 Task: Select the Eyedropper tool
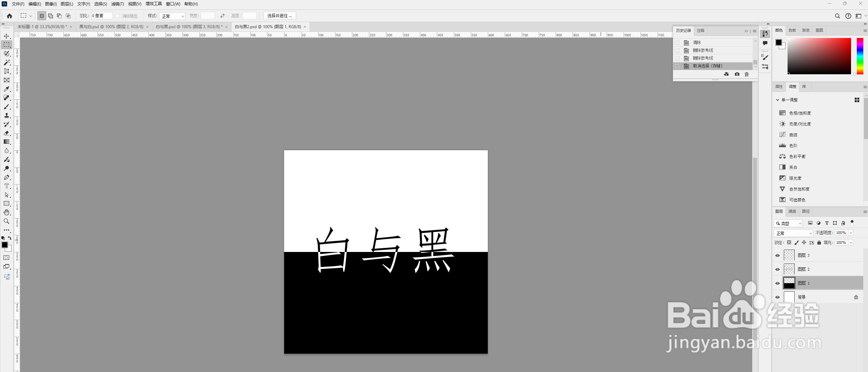point(6,89)
